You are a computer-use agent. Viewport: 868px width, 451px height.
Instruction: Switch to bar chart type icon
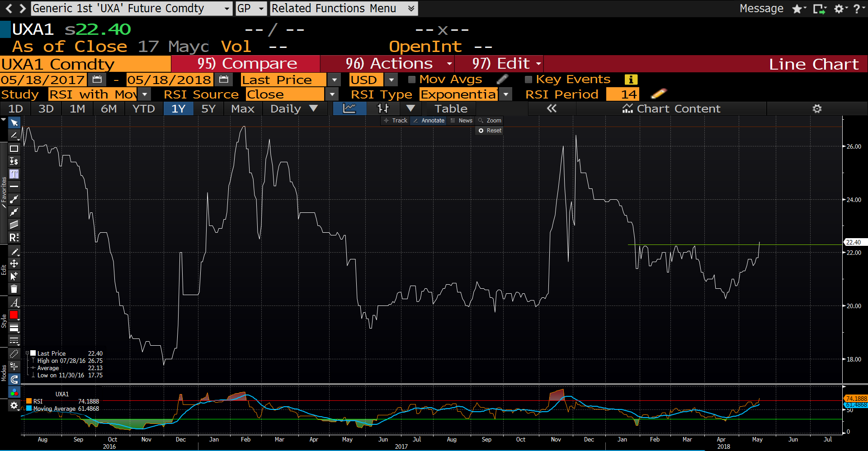[383, 108]
